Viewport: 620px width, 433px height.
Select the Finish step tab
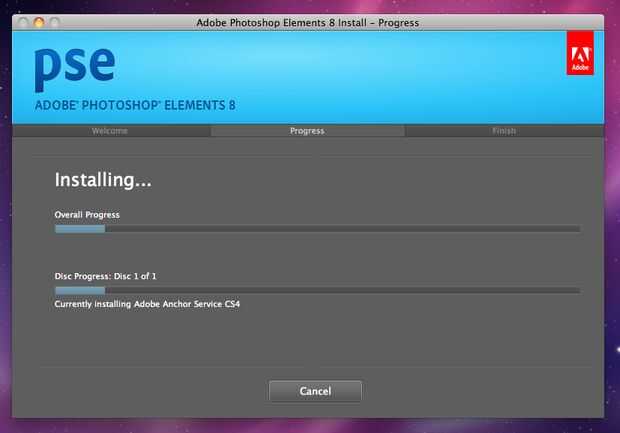[x=504, y=131]
